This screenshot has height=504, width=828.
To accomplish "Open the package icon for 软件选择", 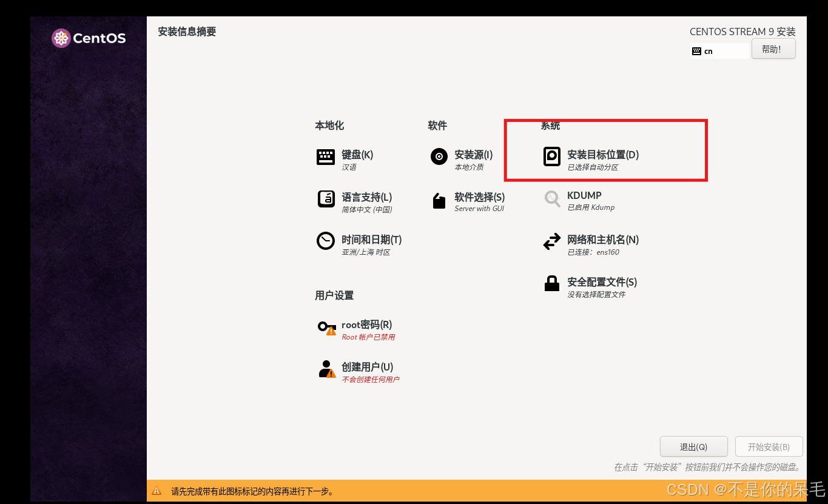I will 439,201.
